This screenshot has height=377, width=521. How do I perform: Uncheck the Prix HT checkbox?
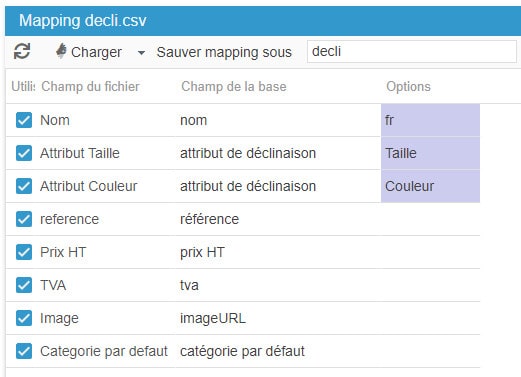point(24,252)
